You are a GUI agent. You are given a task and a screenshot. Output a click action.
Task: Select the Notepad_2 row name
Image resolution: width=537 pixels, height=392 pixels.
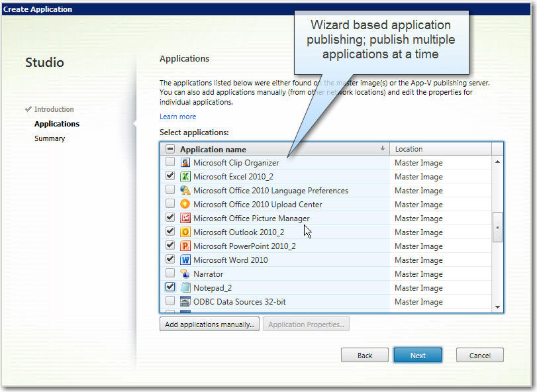213,288
